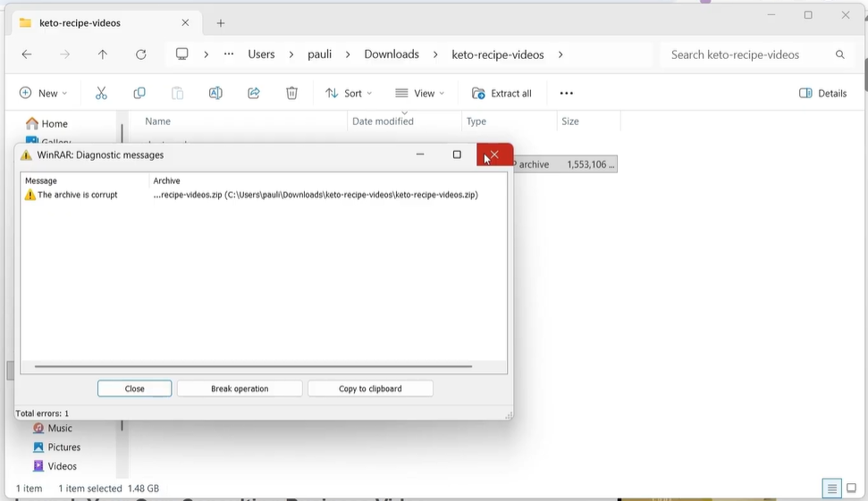
Task: Navigate up one folder level
Action: [x=103, y=54]
